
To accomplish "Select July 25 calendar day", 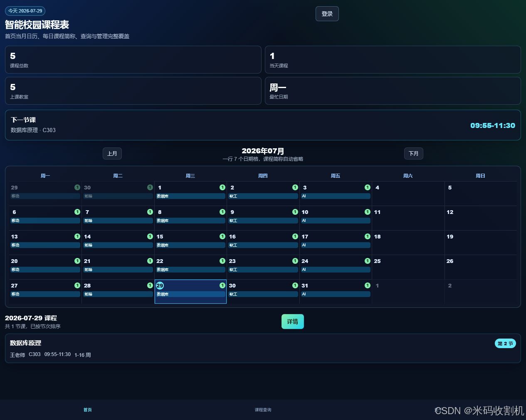I will point(408,267).
